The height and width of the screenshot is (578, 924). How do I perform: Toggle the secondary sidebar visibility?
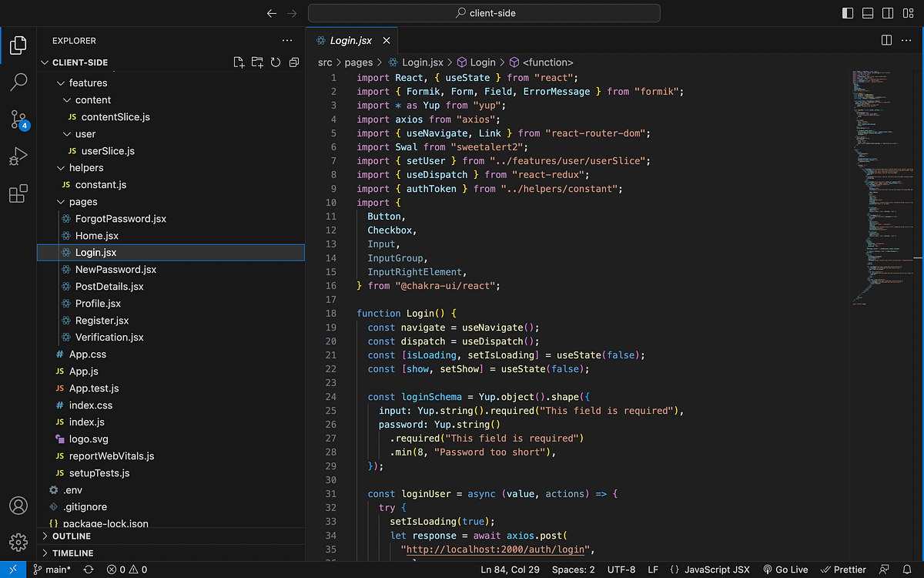(889, 13)
